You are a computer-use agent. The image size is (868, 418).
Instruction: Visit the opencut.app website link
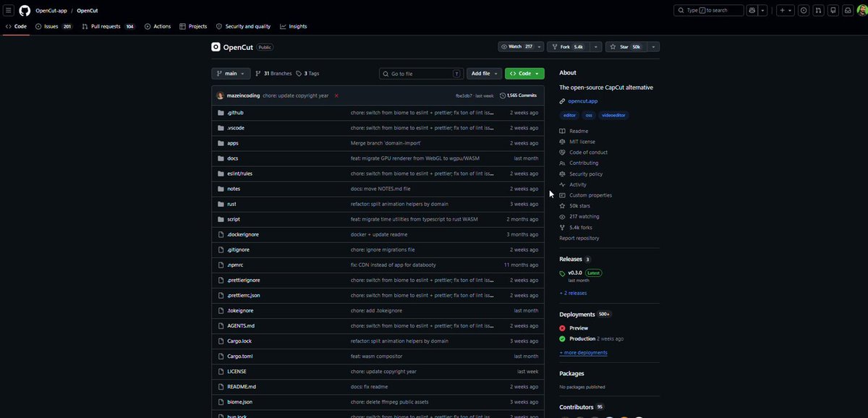583,101
